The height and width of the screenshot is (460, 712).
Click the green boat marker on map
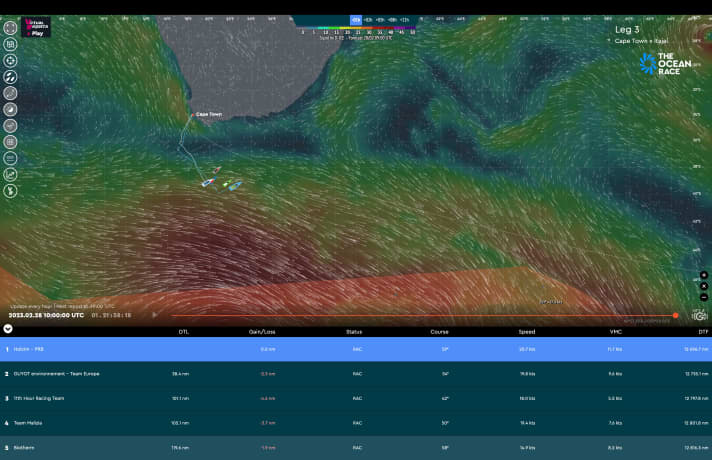point(227,183)
